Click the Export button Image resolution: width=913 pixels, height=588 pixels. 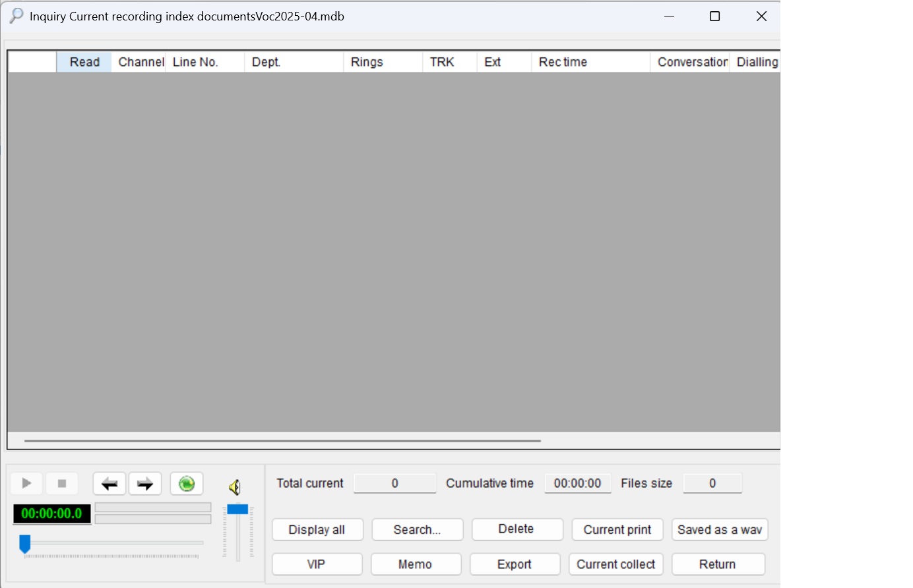pos(515,564)
